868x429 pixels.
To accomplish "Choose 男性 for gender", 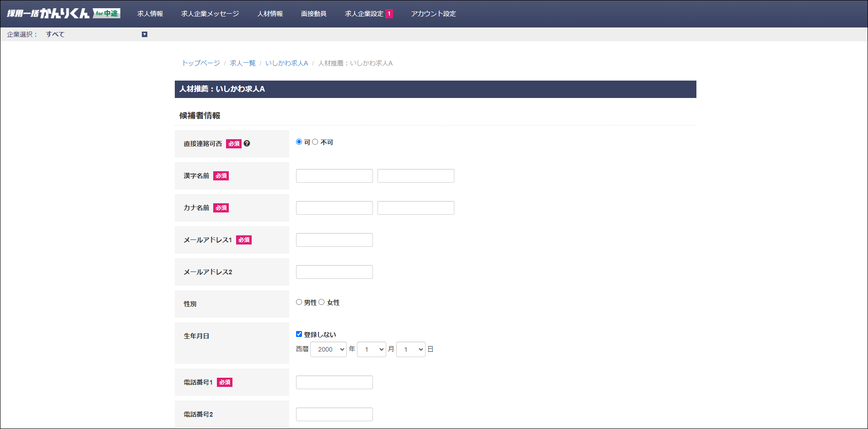I will pos(299,302).
